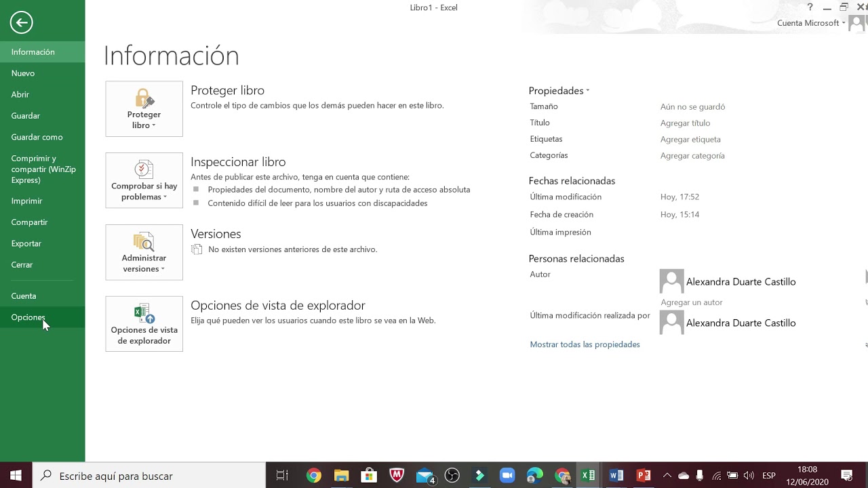Open the volume speaker tray icon
Screen dimensions: 868x488
tap(749, 476)
